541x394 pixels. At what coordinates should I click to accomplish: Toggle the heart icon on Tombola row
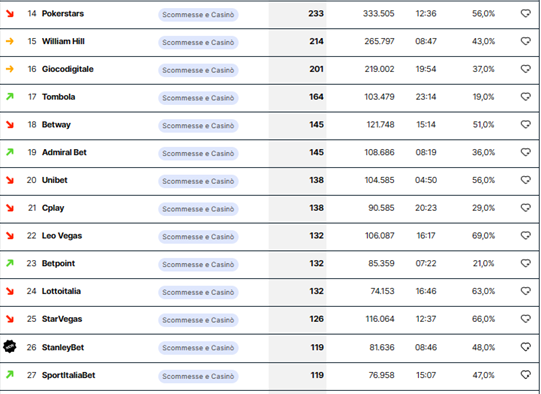[x=525, y=97]
